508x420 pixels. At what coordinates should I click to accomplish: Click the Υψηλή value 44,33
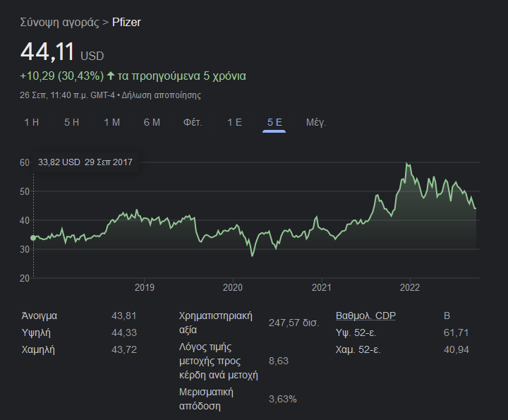click(124, 332)
